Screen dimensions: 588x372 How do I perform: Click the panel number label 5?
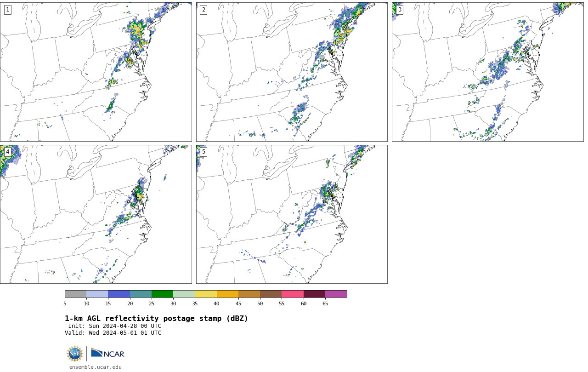tap(204, 152)
